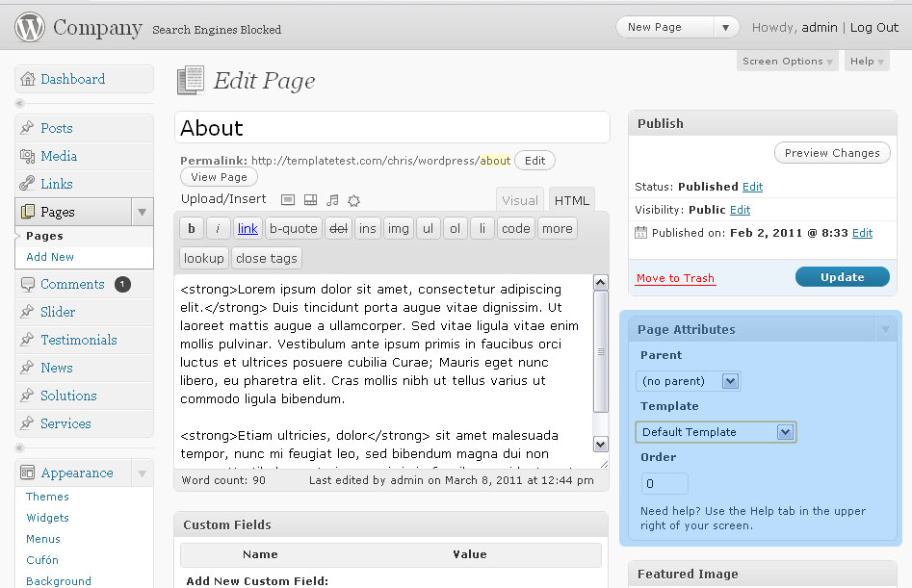Click the page title field containing About
Image resolution: width=912 pixels, height=588 pixels.
point(392,128)
